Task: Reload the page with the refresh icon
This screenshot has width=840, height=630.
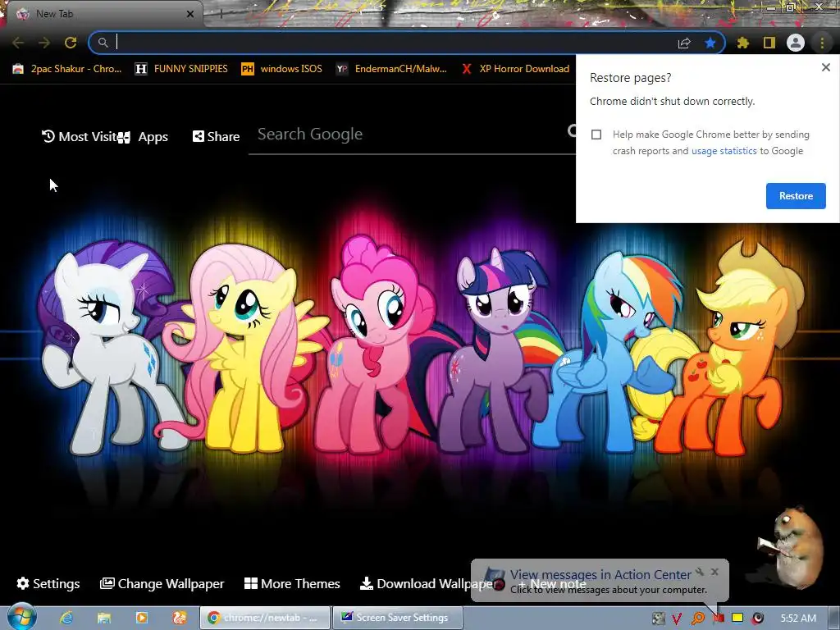Action: point(71,43)
